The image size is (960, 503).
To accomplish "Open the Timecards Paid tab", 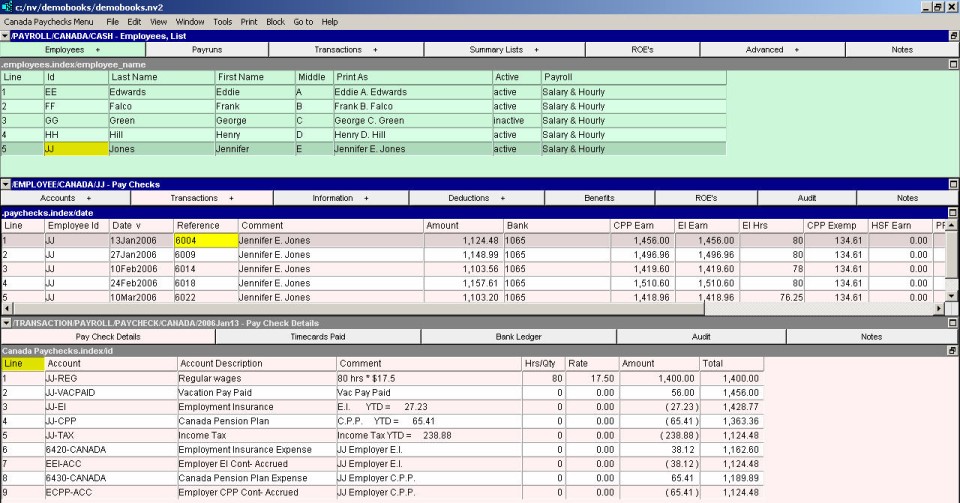I will (316, 337).
